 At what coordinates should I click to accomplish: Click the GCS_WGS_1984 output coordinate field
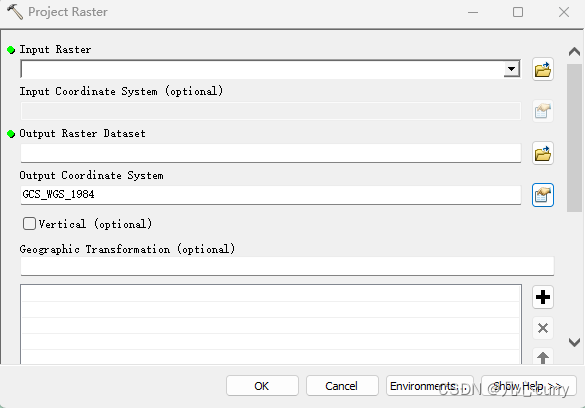coord(271,195)
